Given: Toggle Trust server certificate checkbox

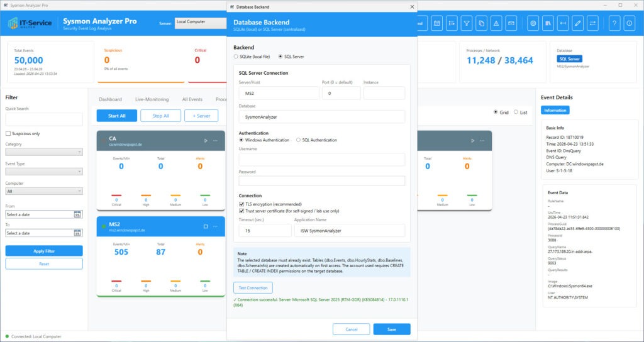Looking at the screenshot, I should (x=241, y=211).
